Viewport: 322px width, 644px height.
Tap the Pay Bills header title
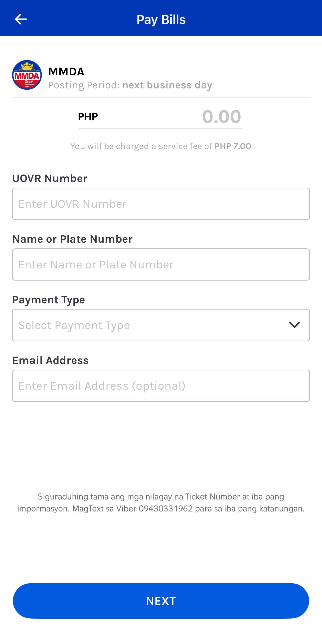click(x=161, y=19)
